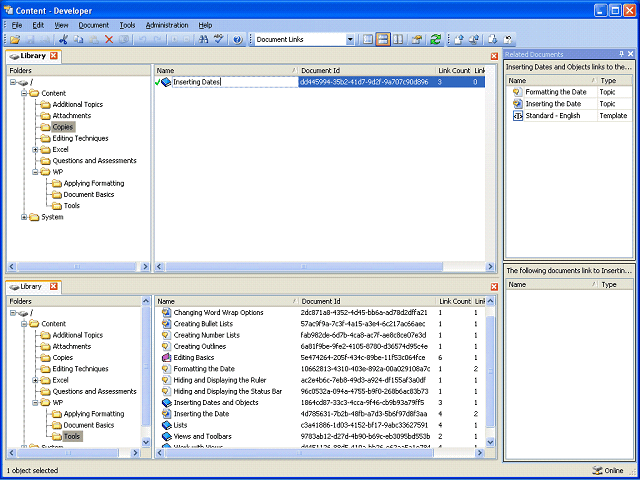
Task: Open the Edit menu
Action: (38, 25)
